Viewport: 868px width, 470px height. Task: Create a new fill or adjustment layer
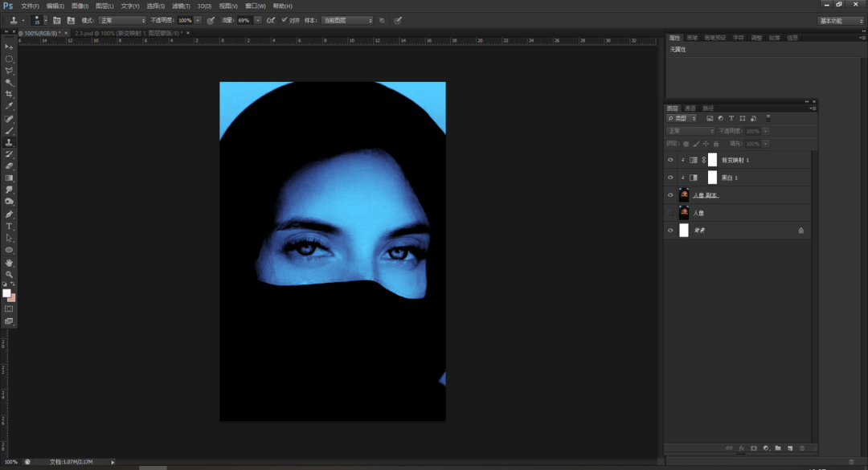[766, 448]
